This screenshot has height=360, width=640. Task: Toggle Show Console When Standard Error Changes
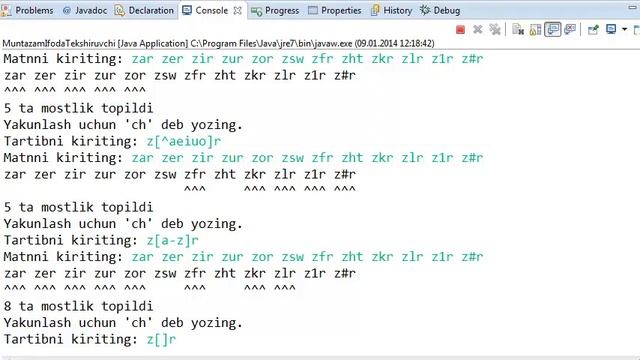point(570,29)
